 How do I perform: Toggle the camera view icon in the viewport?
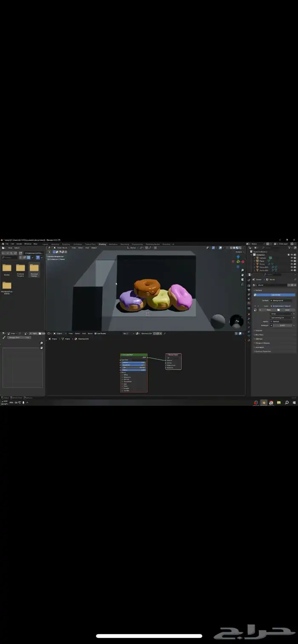pos(242,279)
